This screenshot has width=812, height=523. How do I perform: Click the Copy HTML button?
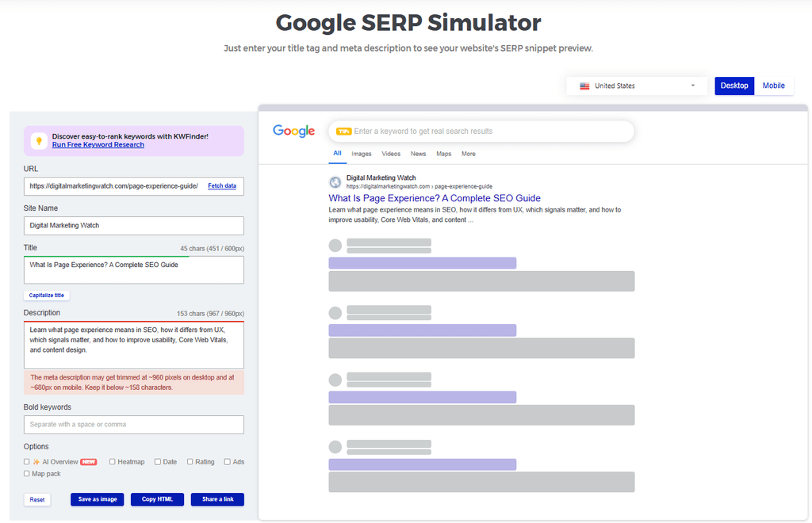tap(158, 499)
